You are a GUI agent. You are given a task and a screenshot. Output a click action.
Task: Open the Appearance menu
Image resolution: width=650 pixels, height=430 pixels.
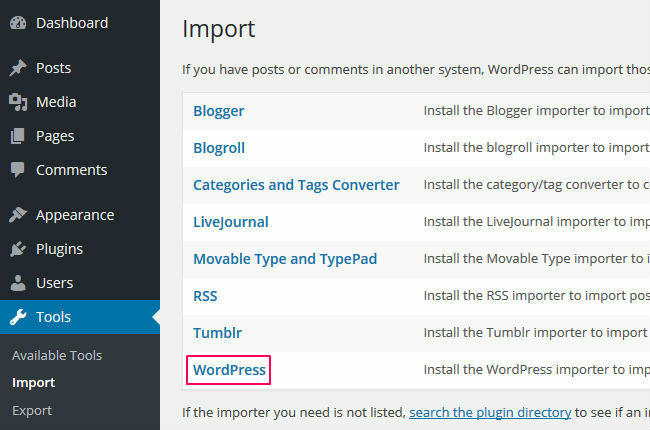click(x=75, y=215)
